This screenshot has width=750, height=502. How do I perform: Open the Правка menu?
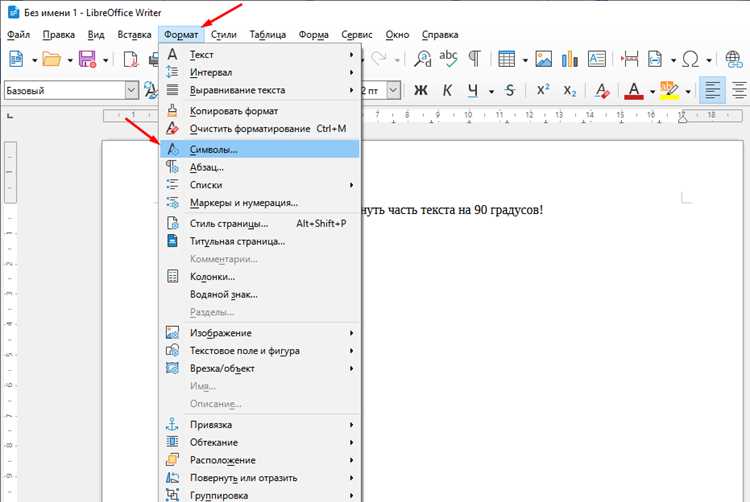[58, 34]
